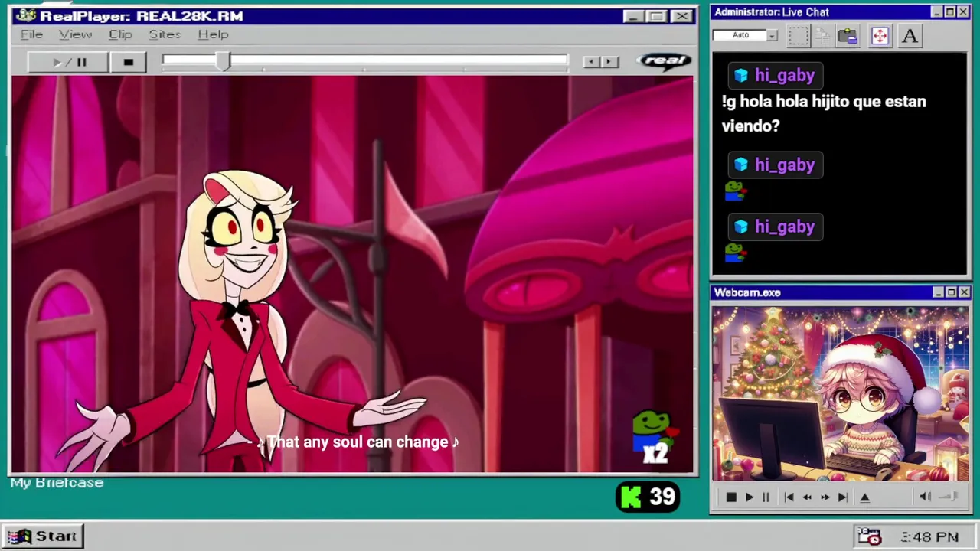Click the RealPlayer video display area
980x551 pixels.
pyautogui.click(x=353, y=274)
